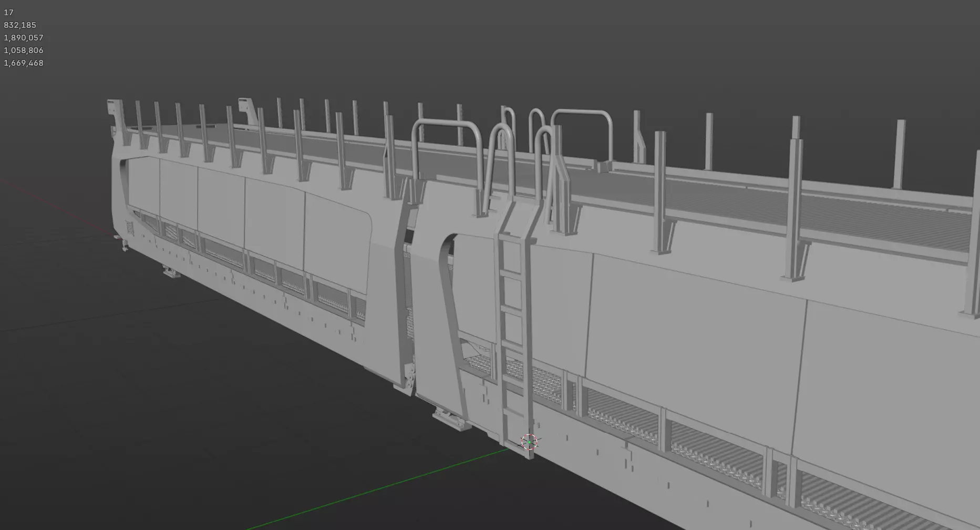This screenshot has width=980, height=530.
Task: Click the statistics value "1,669,468"
Action: [x=24, y=63]
